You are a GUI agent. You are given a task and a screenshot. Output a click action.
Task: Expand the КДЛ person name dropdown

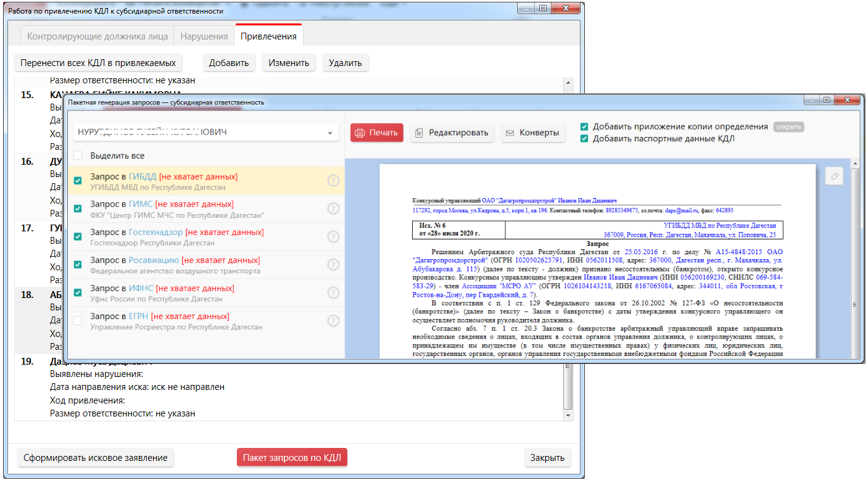[x=330, y=133]
